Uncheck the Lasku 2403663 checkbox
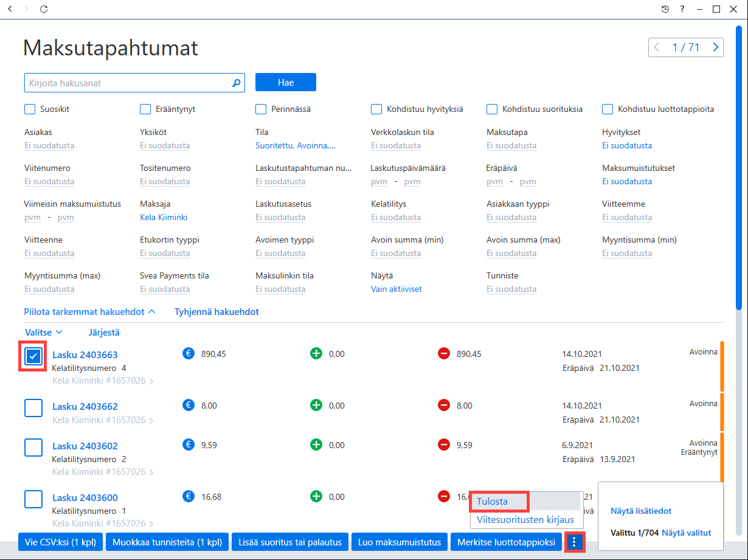Image resolution: width=748 pixels, height=560 pixels. [33, 357]
